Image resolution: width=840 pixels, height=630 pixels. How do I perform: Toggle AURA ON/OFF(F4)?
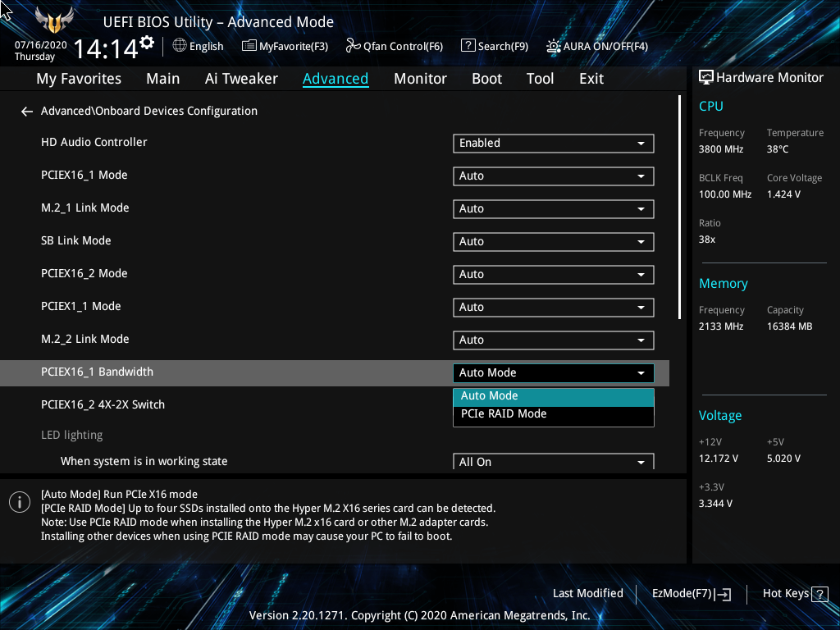(597, 46)
